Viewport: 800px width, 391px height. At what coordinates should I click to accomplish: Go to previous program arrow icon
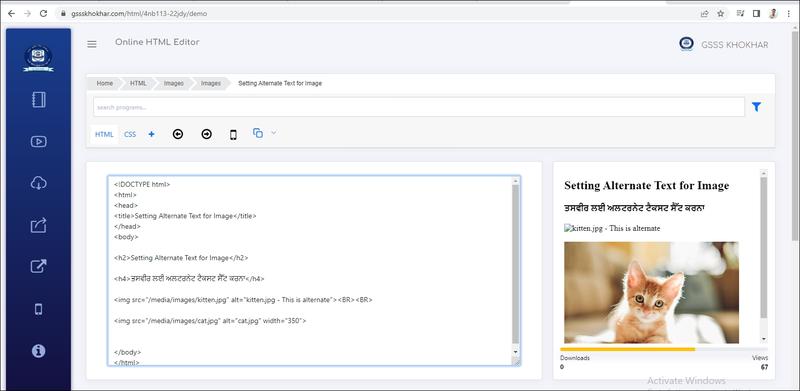178,134
